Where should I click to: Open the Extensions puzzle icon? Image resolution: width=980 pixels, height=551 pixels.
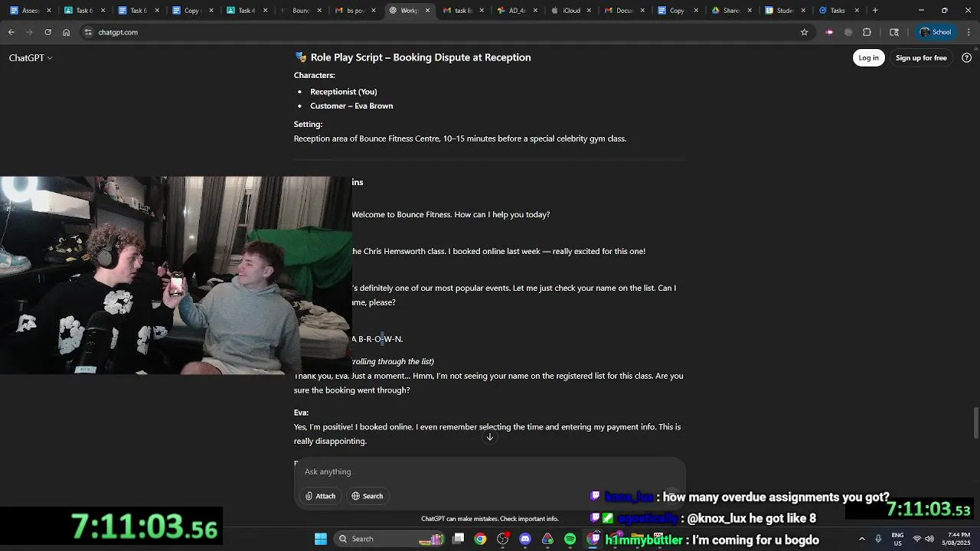[x=867, y=32]
